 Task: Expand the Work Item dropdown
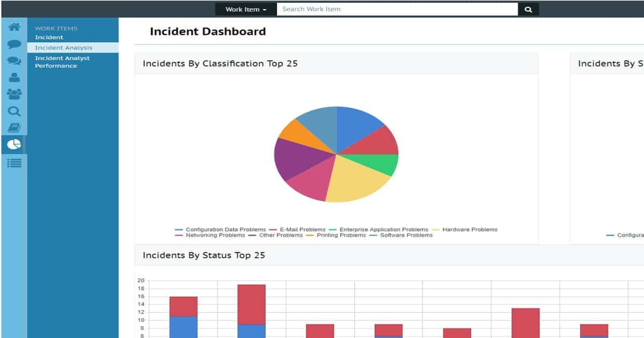(x=246, y=9)
